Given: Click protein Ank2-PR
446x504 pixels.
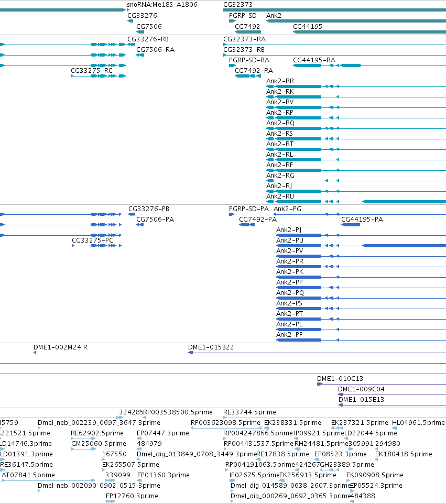Looking at the screenshot, I should pos(290,261).
